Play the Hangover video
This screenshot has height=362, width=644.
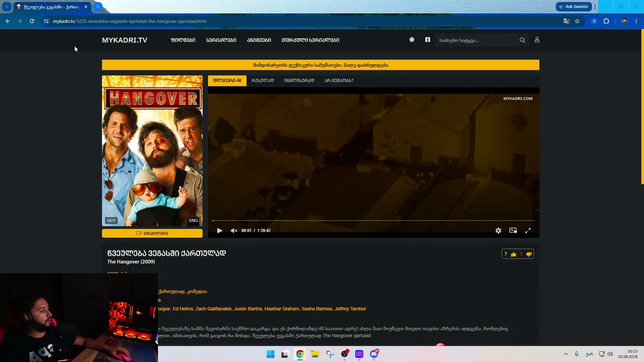point(219,231)
